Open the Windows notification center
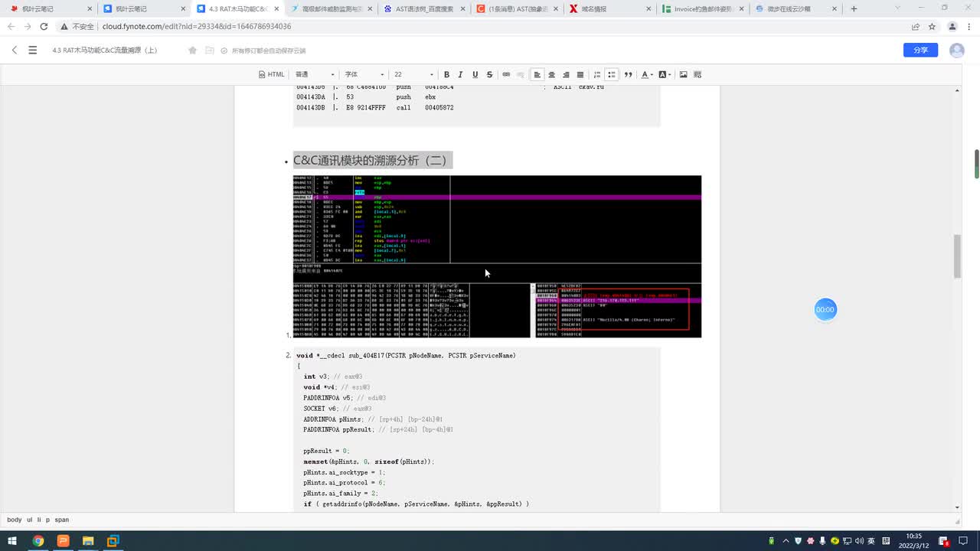980x551 pixels. click(946, 541)
